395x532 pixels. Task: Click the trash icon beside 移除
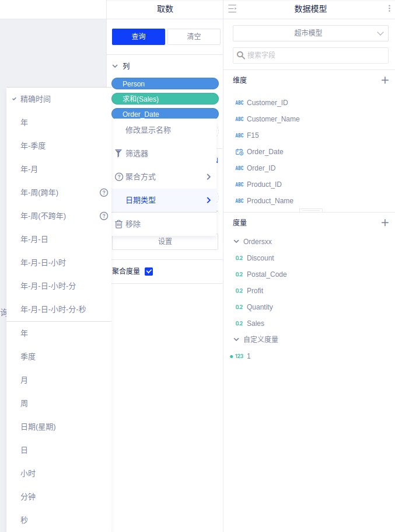(x=118, y=224)
